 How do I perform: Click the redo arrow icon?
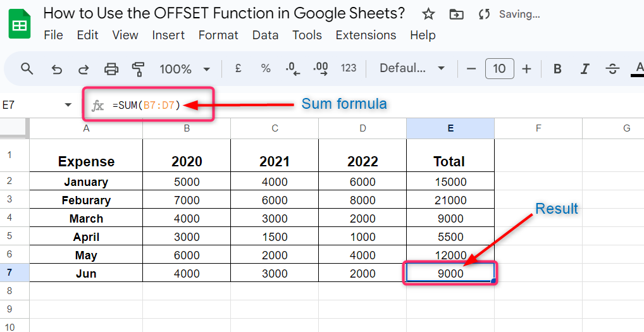coord(84,69)
